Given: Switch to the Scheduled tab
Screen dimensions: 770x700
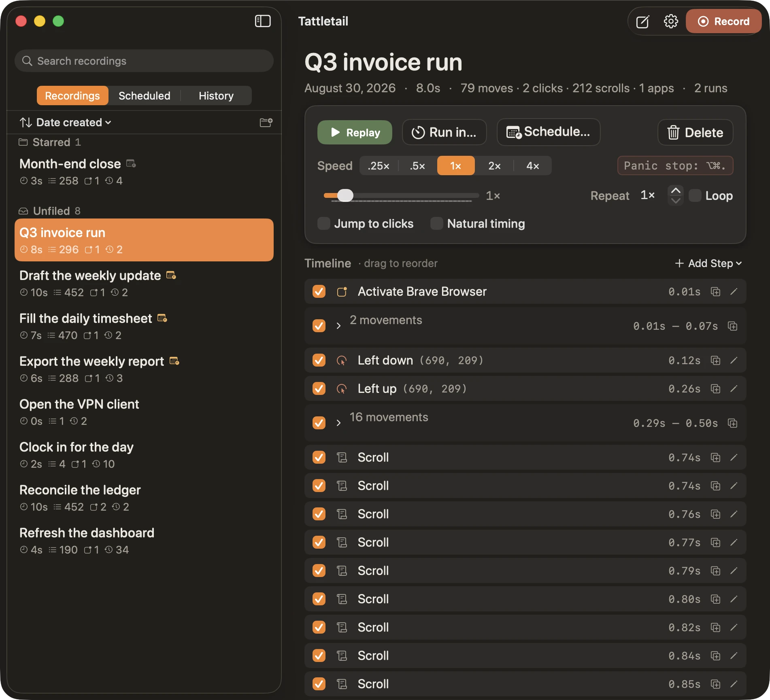Looking at the screenshot, I should click(x=145, y=95).
